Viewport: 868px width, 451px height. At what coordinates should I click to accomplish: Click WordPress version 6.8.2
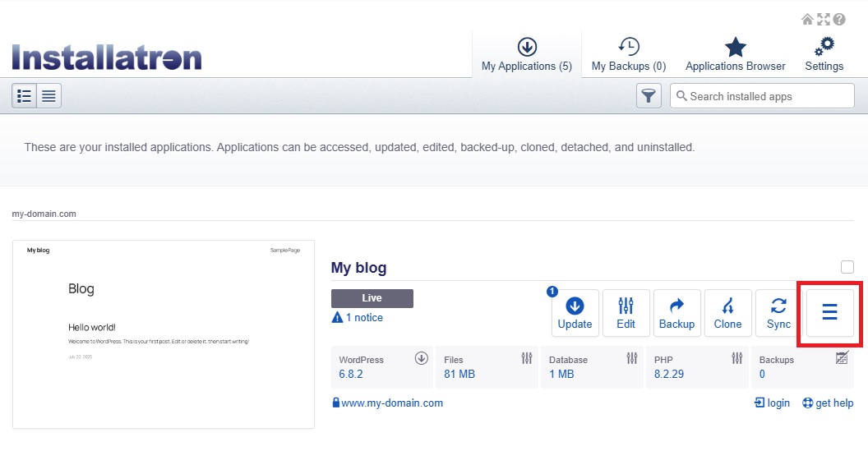(351, 374)
